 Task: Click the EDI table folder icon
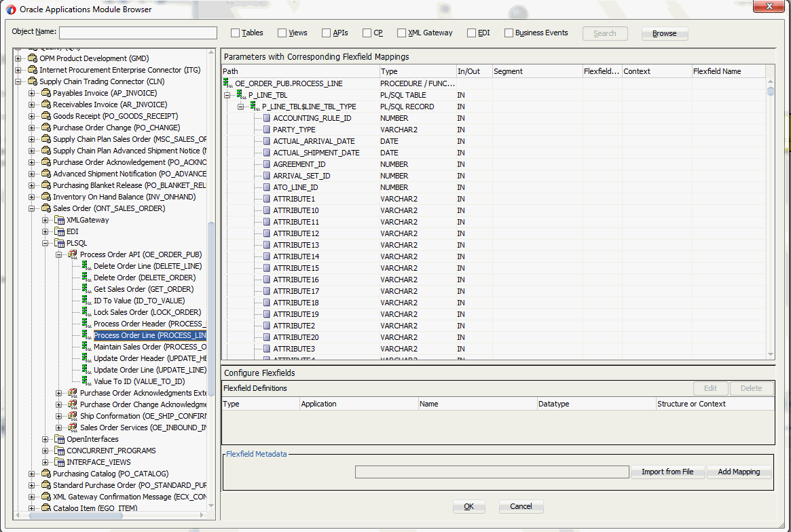coord(60,231)
